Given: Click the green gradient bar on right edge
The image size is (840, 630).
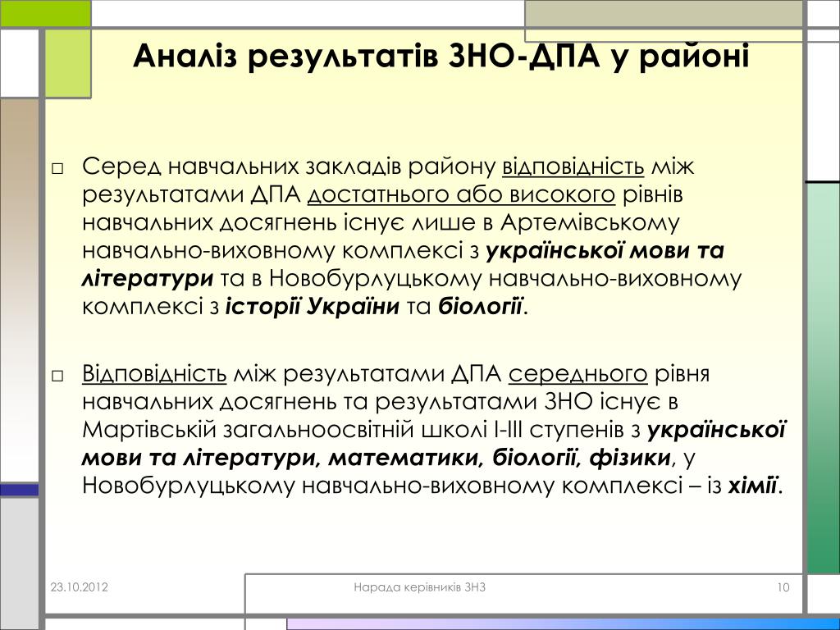Looking at the screenshot, I should (823, 377).
